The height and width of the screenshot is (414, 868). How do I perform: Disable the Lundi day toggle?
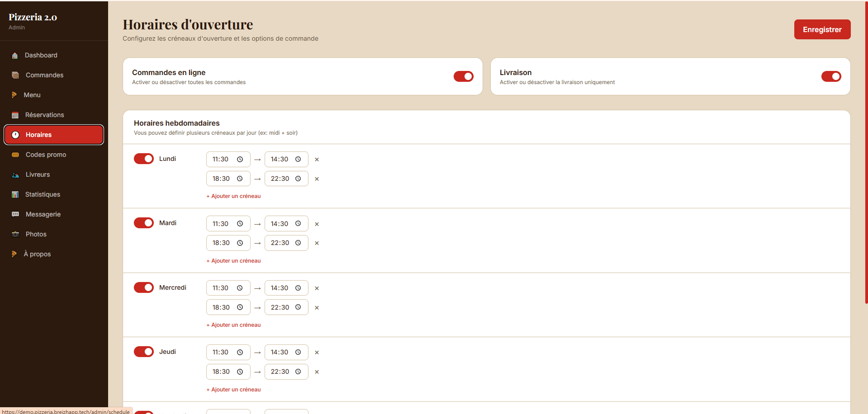click(x=144, y=159)
